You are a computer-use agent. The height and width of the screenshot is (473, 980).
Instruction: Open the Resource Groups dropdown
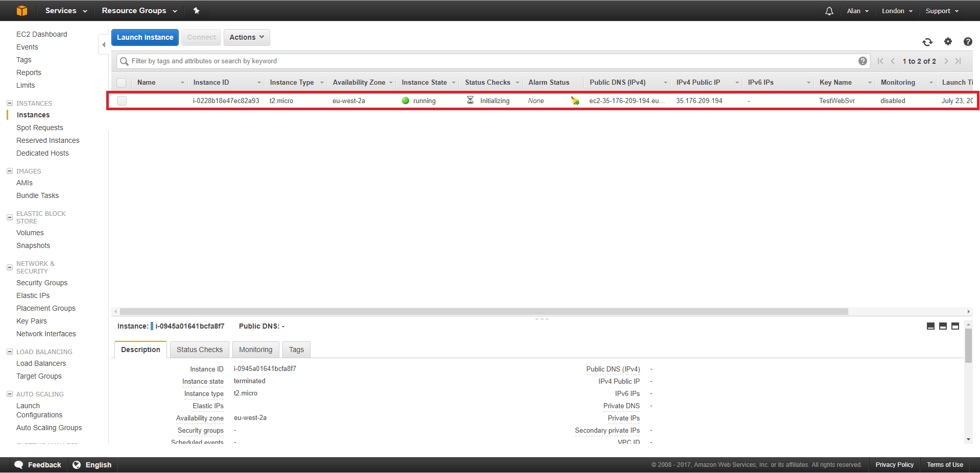139,11
